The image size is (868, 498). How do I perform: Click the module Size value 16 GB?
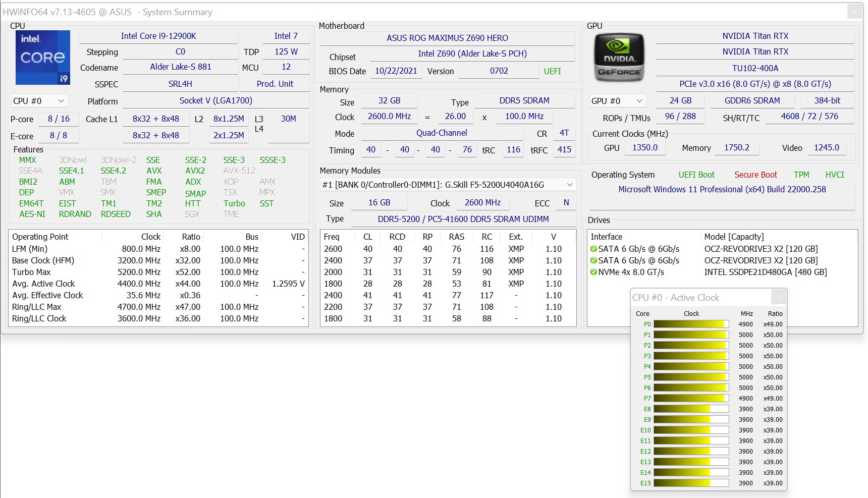click(379, 203)
